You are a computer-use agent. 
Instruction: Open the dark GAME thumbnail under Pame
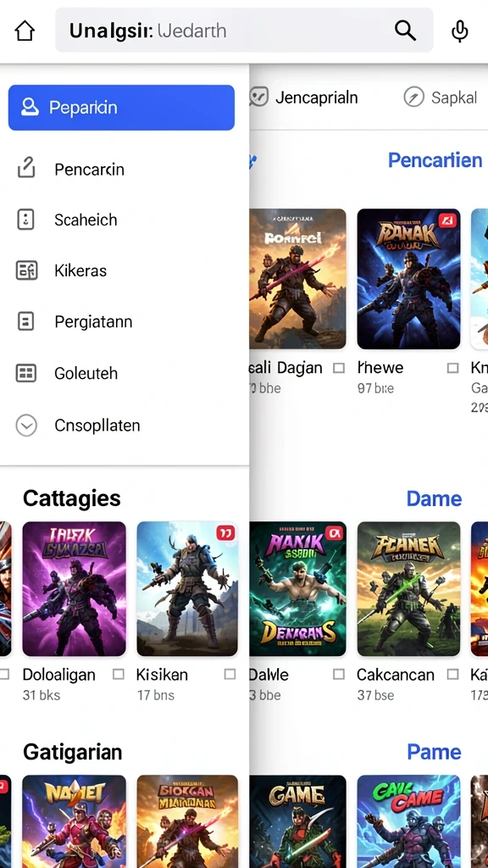tap(297, 821)
